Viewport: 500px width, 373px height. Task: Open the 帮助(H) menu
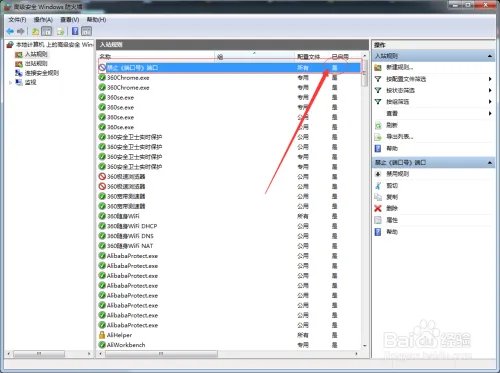click(96, 20)
